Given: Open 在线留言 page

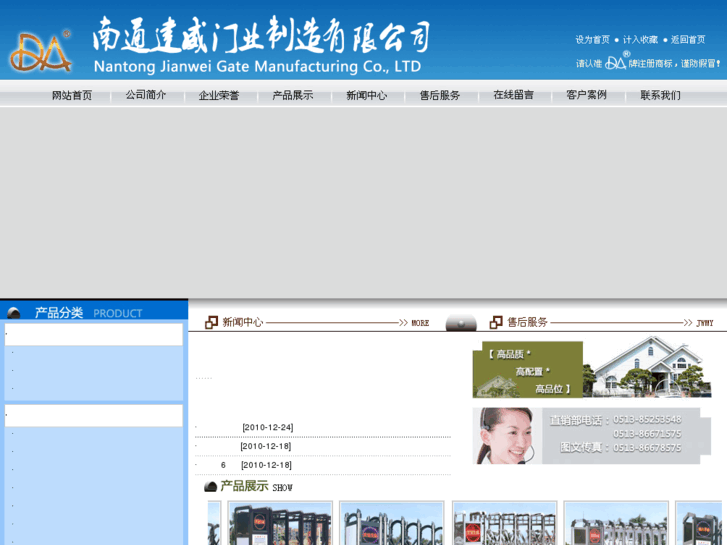Looking at the screenshot, I should [x=513, y=95].
